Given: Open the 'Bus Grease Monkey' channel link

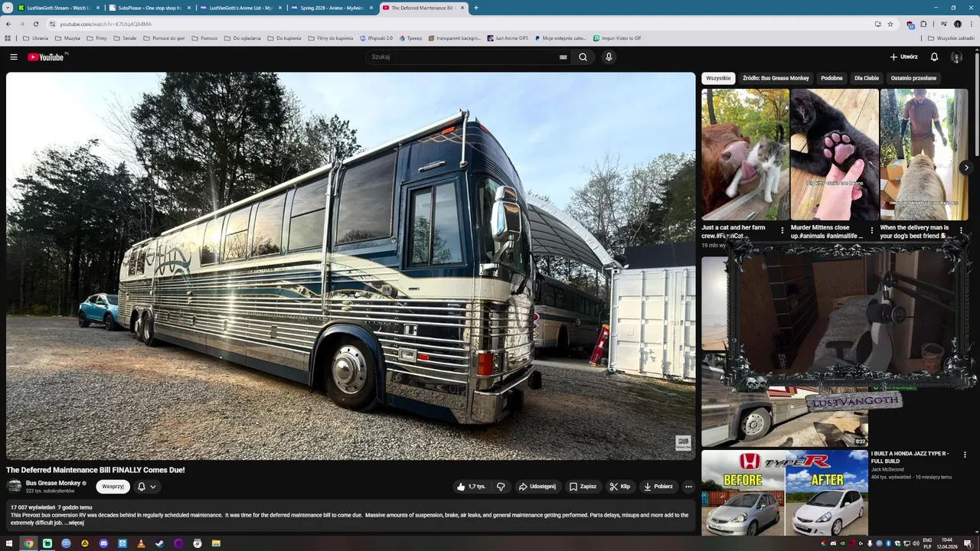Looking at the screenshot, I should [53, 483].
